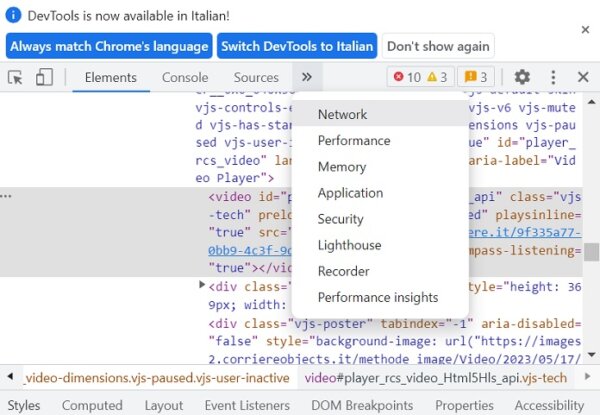Open the Styles pane tab
The width and height of the screenshot is (600, 415).
tap(24, 405)
